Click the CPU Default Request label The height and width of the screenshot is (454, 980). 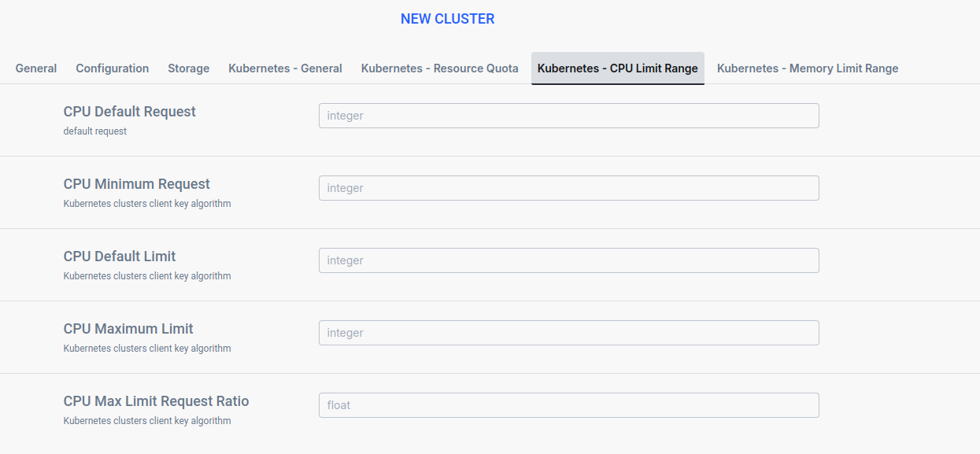129,111
